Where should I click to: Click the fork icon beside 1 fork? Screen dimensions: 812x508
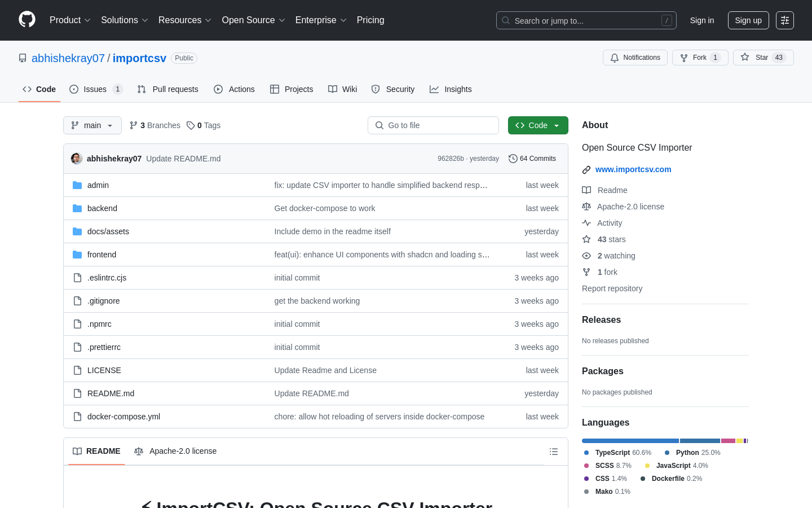click(x=586, y=272)
